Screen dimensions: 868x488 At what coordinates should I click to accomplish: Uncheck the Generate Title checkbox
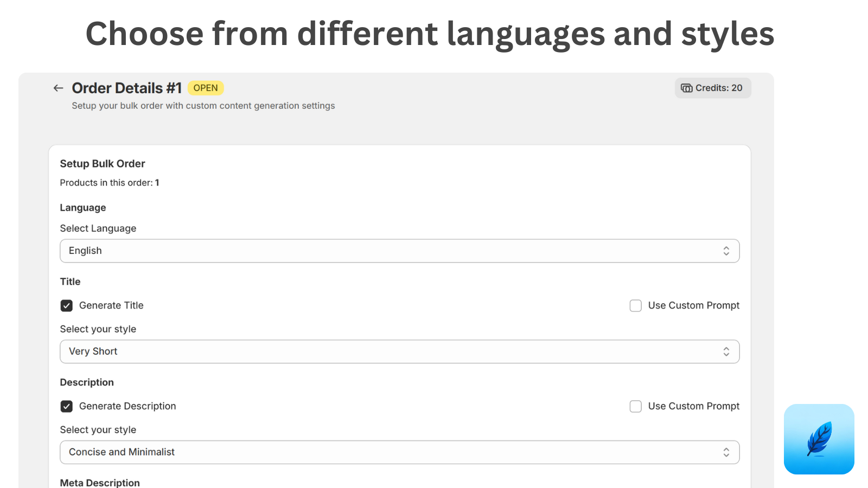click(x=67, y=306)
